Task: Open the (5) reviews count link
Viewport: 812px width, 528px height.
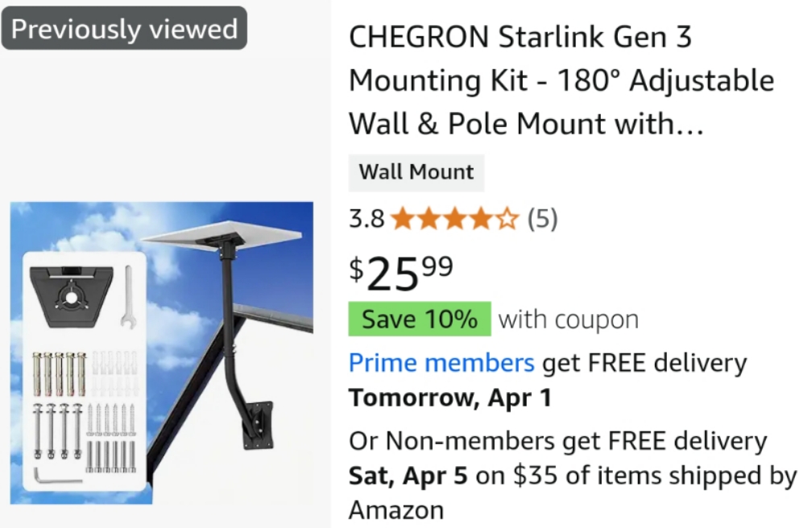Action: click(542, 219)
